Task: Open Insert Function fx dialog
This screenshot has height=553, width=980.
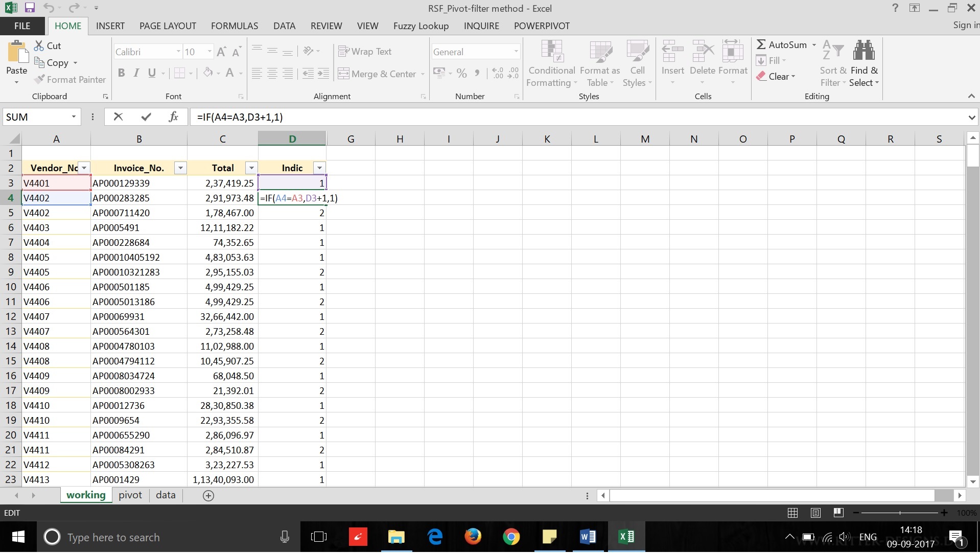Action: pyautogui.click(x=173, y=117)
